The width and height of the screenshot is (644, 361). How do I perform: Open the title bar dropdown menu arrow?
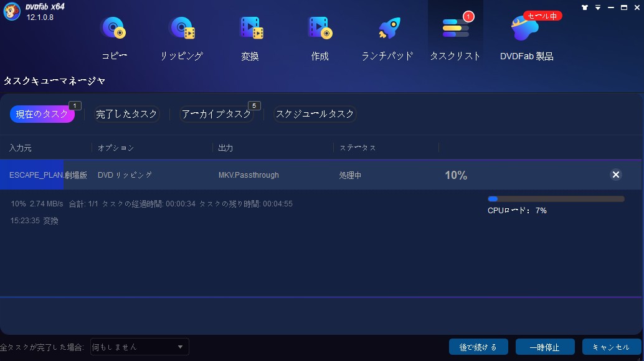point(598,8)
